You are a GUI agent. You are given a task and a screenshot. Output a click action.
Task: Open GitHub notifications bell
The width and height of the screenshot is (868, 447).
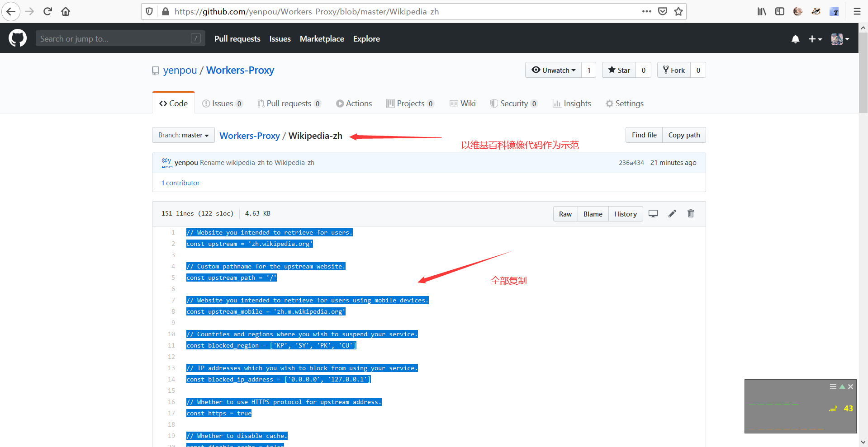(x=796, y=39)
